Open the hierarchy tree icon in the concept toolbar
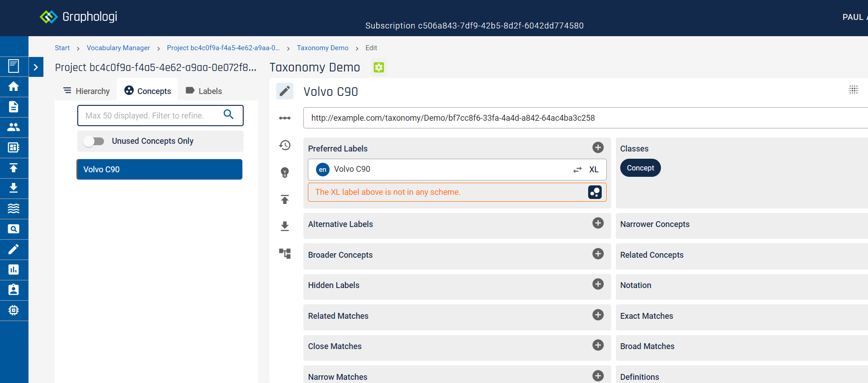The width and height of the screenshot is (868, 383). pos(285,253)
